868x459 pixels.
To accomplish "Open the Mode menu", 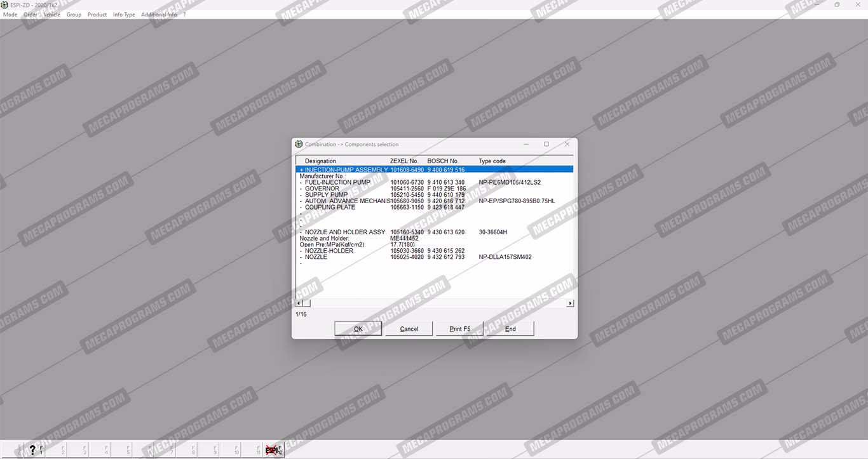I will tap(10, 15).
